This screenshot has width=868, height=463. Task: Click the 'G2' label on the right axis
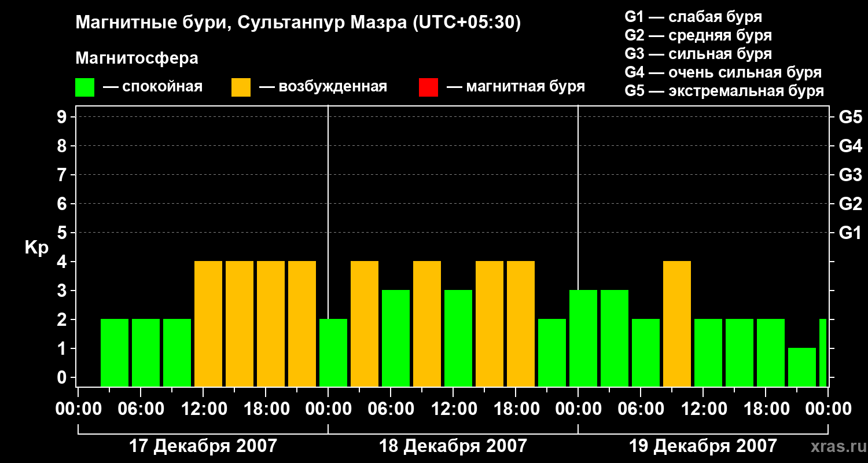pyautogui.click(x=851, y=204)
